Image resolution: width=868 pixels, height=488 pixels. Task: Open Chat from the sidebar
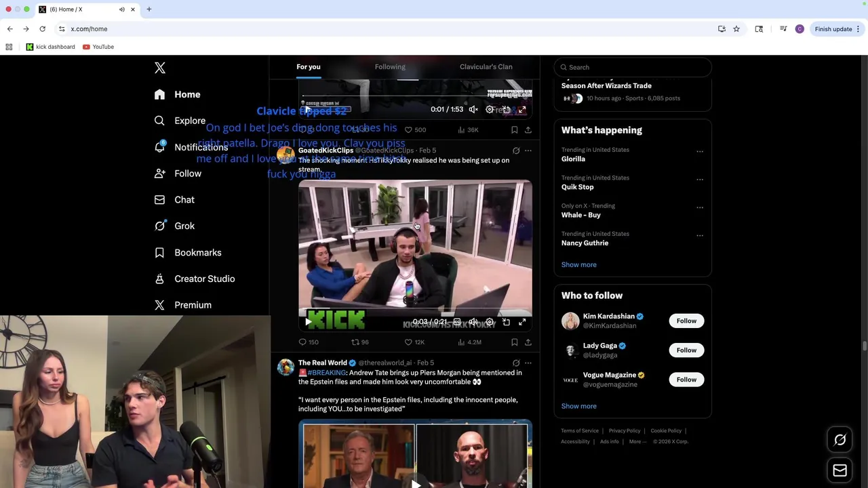[x=174, y=200]
